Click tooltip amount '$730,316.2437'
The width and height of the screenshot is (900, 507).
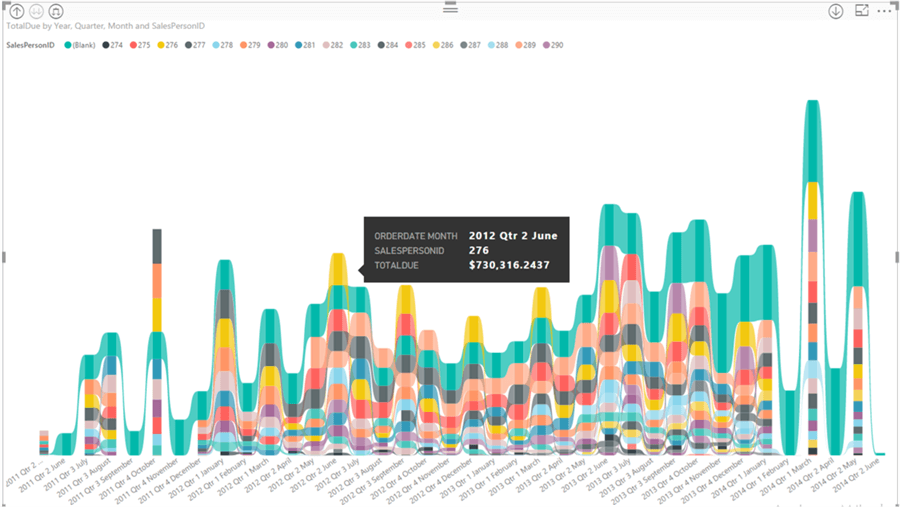509,265
